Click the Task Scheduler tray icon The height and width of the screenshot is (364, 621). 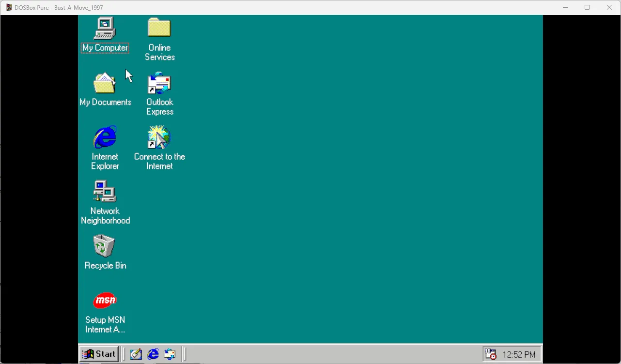point(491,354)
